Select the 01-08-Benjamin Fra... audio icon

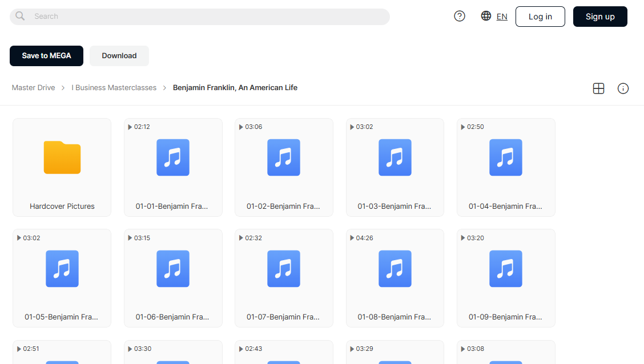pyautogui.click(x=395, y=268)
